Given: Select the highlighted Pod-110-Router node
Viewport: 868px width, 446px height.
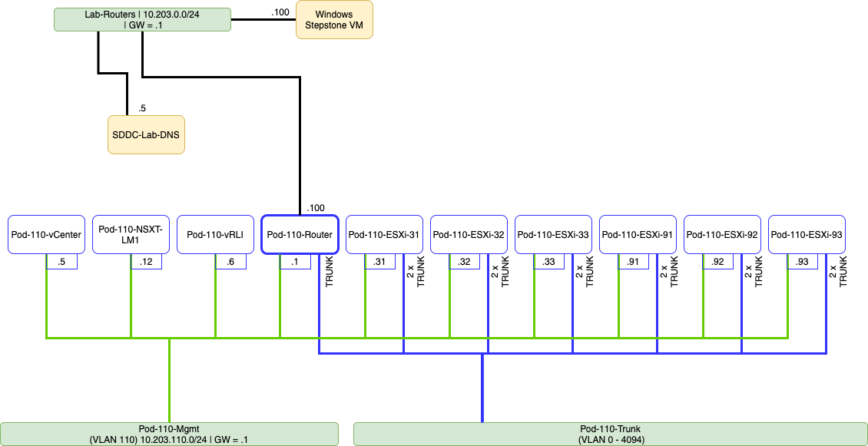Looking at the screenshot, I should 300,234.
